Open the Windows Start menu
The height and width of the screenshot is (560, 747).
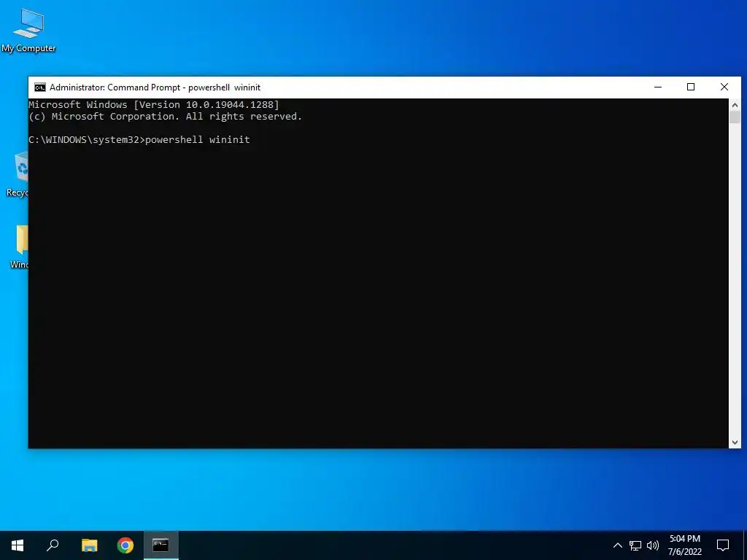(18, 545)
